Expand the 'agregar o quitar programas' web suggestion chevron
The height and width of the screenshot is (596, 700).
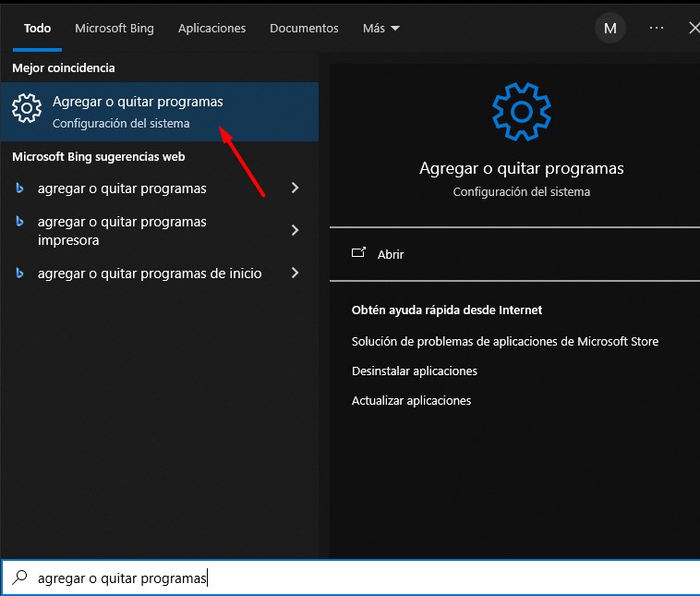click(x=295, y=188)
